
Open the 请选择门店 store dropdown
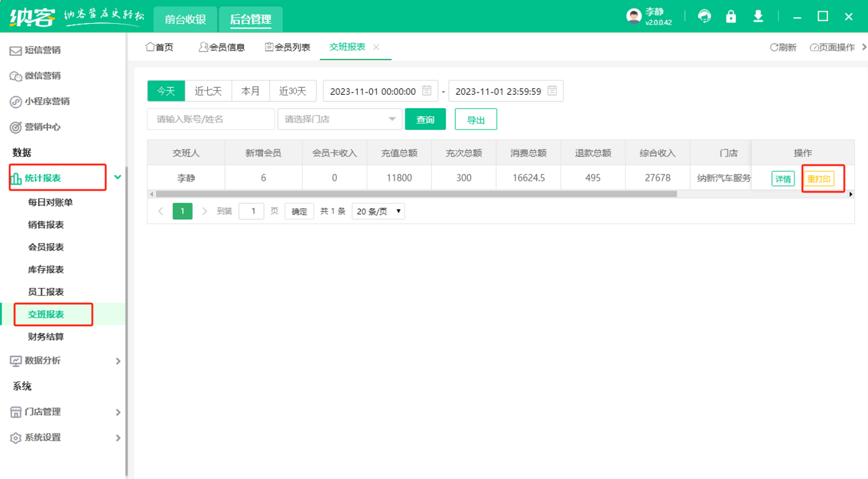(x=339, y=119)
